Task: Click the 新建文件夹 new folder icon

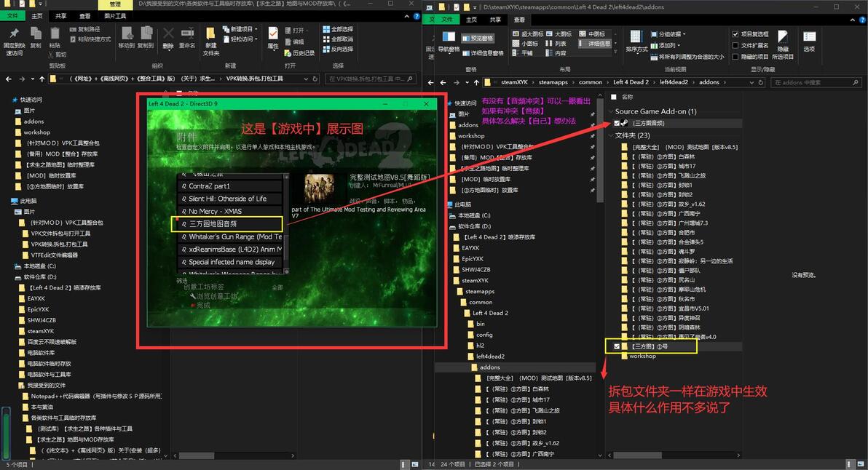Action: tap(211, 33)
